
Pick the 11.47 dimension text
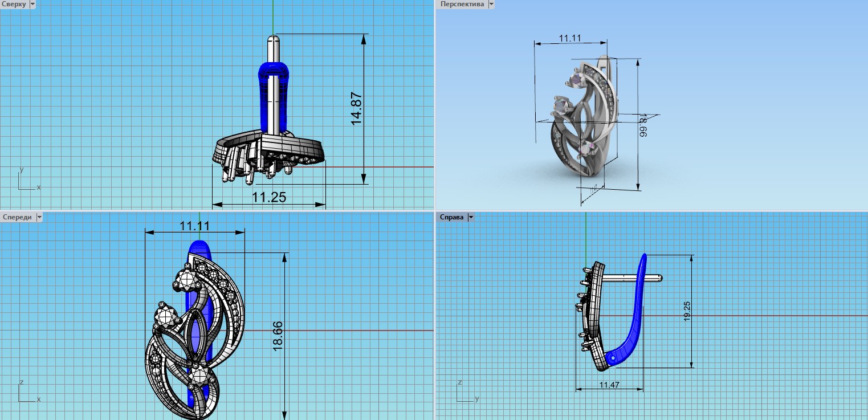609,385
